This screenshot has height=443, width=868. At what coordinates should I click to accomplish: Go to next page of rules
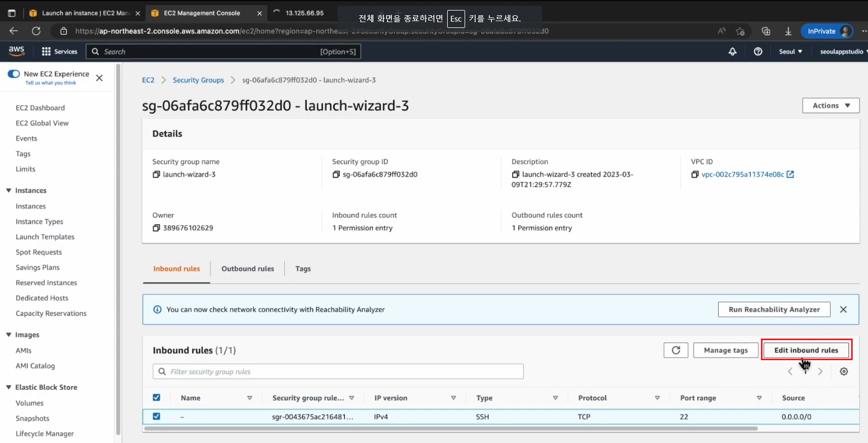pyautogui.click(x=820, y=371)
